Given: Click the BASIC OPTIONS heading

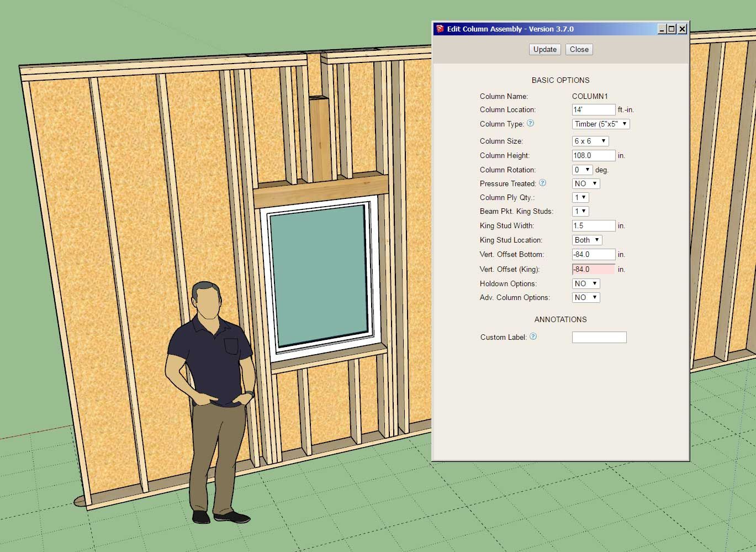Looking at the screenshot, I should (x=561, y=80).
